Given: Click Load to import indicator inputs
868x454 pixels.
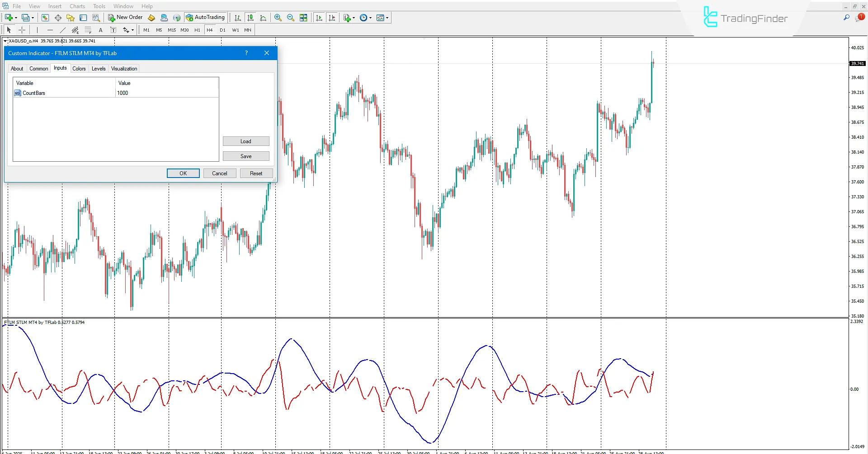Looking at the screenshot, I should click(x=246, y=141).
